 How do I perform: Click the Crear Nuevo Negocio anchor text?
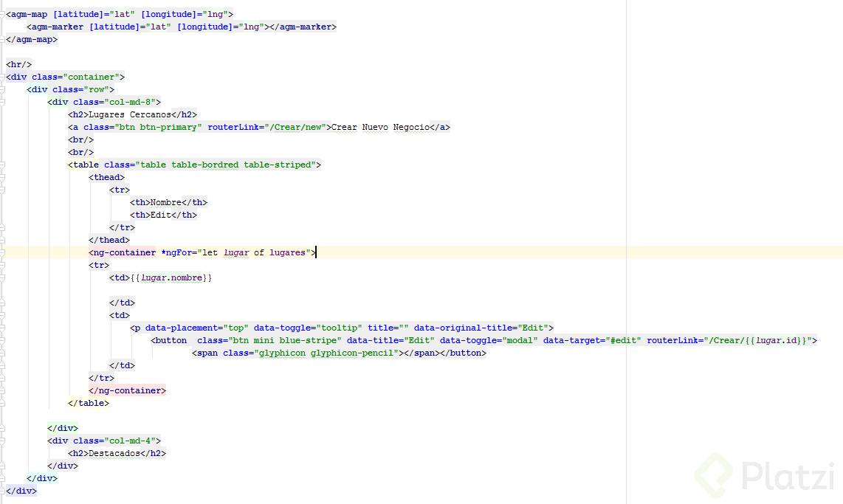[x=380, y=128]
